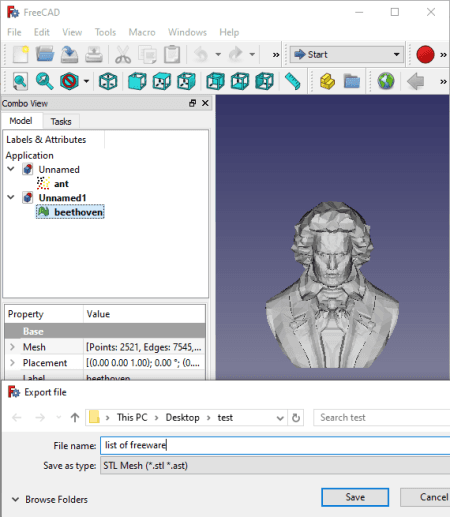Click the grey back arrow icon
Viewport: 450px width, 517px height.
coord(415,82)
